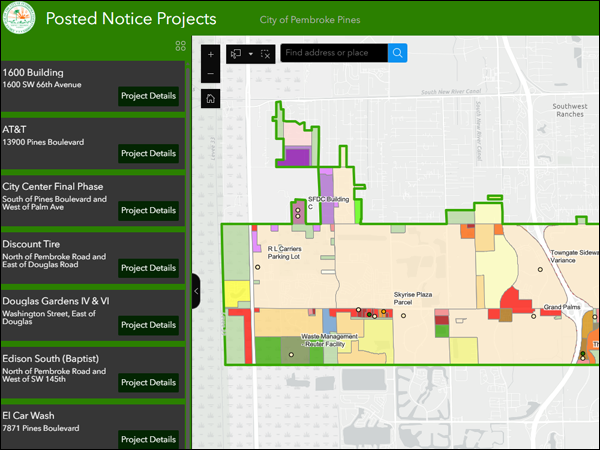Reset map to home extent
This screenshot has width=600, height=450.
210,98
